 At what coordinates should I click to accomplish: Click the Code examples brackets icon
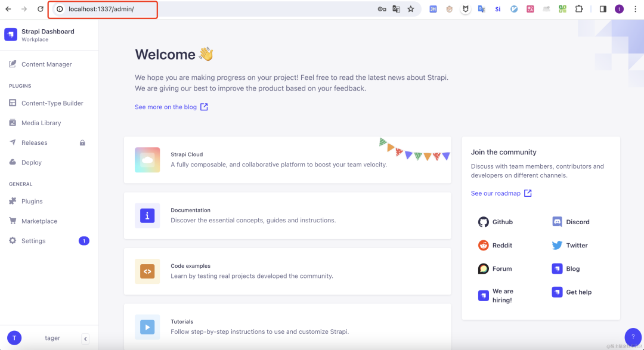[147, 271]
